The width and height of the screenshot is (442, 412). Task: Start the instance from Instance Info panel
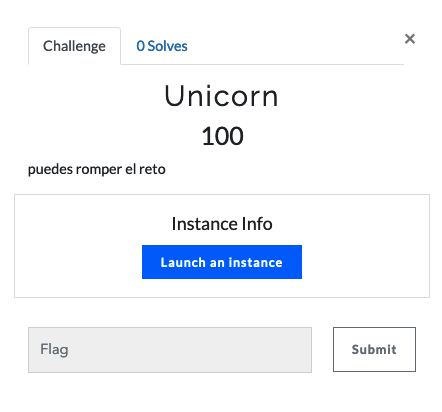(222, 262)
